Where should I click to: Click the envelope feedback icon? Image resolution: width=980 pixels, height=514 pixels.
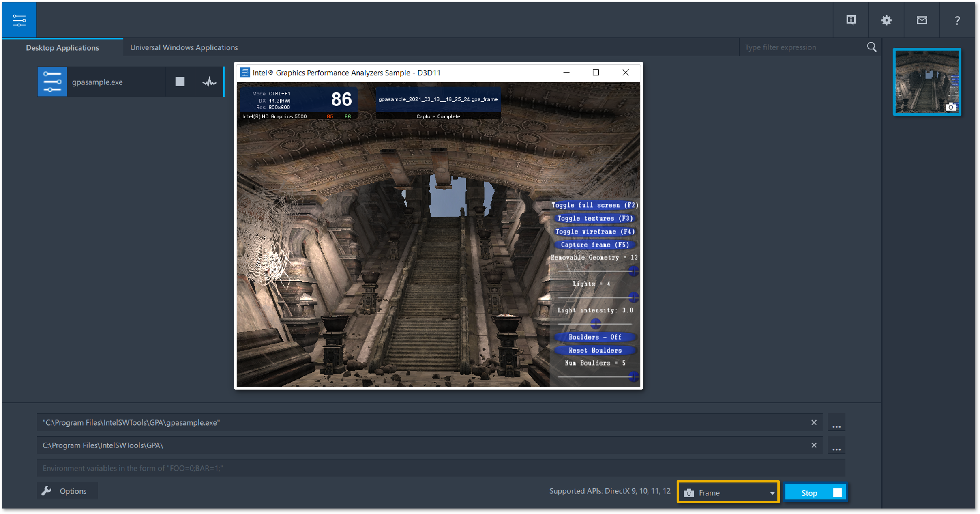click(x=922, y=20)
